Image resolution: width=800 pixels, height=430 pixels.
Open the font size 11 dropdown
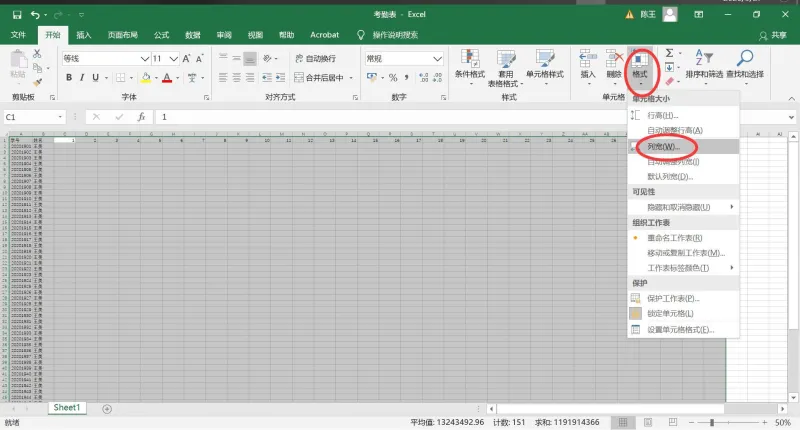click(x=173, y=59)
